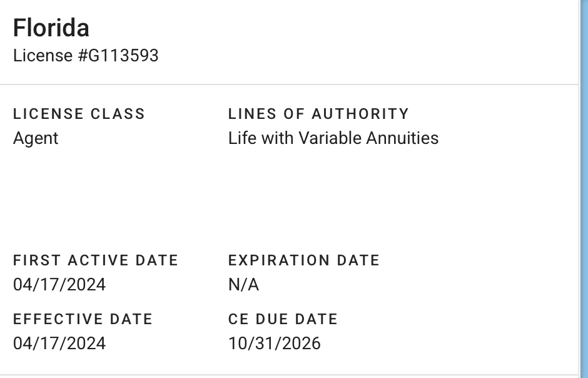Click the First Active Date label

(x=96, y=260)
